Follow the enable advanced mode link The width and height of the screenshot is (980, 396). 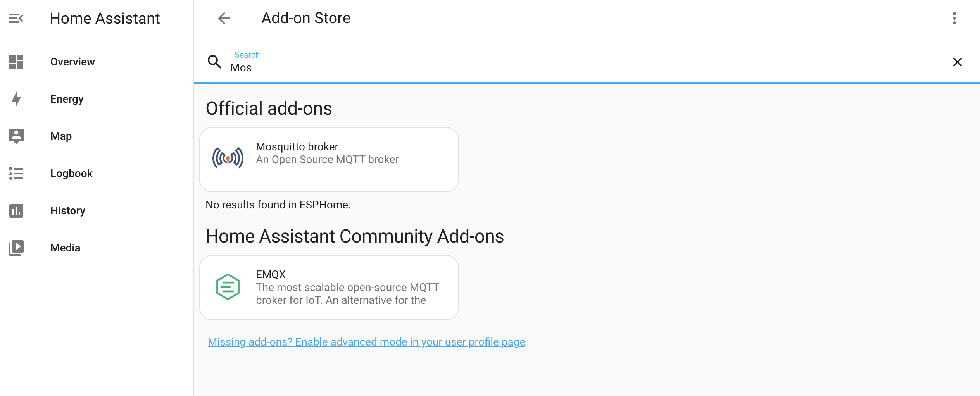[x=366, y=342]
